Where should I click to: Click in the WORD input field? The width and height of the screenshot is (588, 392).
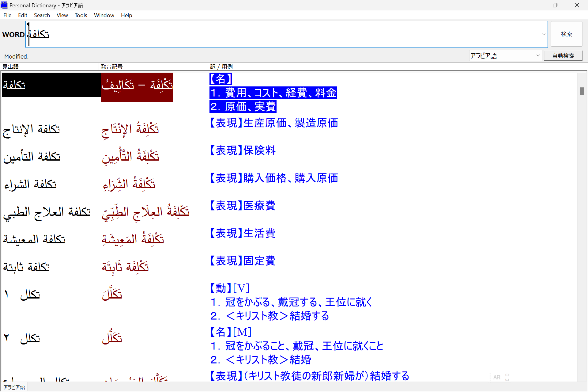point(276,34)
